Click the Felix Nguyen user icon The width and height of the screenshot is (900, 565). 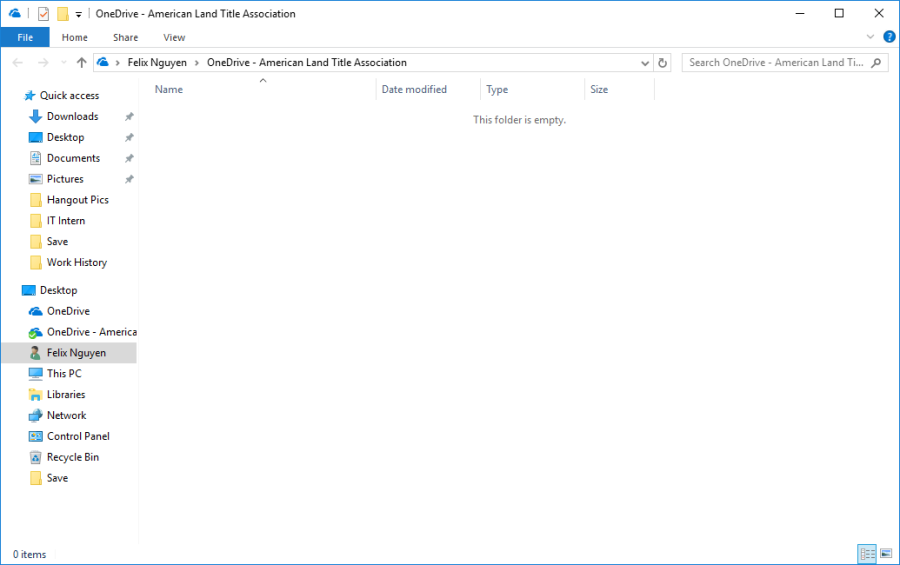click(x=35, y=353)
